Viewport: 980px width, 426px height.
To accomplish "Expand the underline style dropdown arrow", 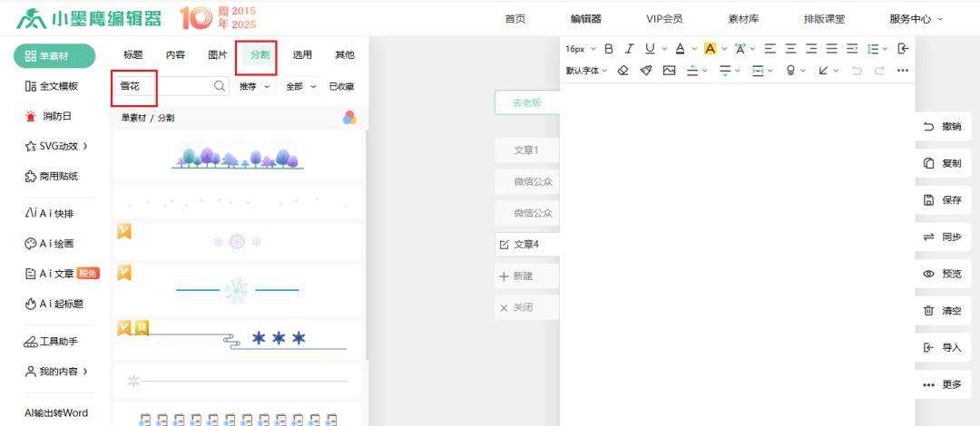I will tap(663, 49).
